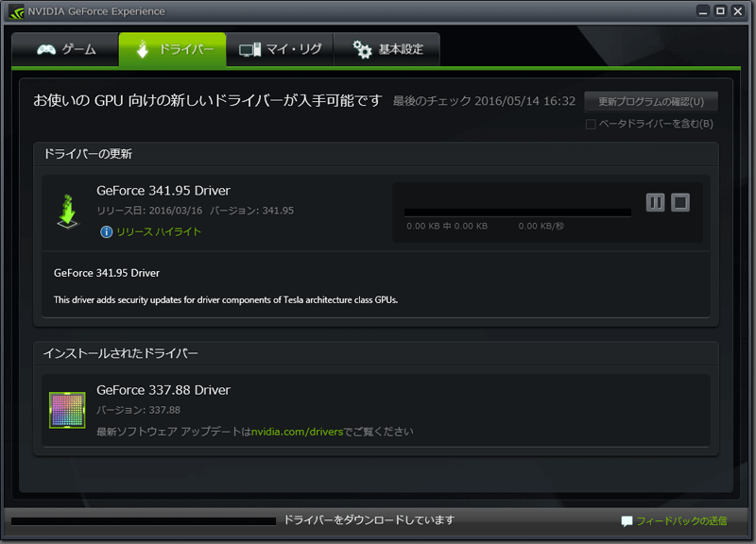Click the green download arrow icon
Image resolution: width=756 pixels, height=544 pixels.
(68, 211)
